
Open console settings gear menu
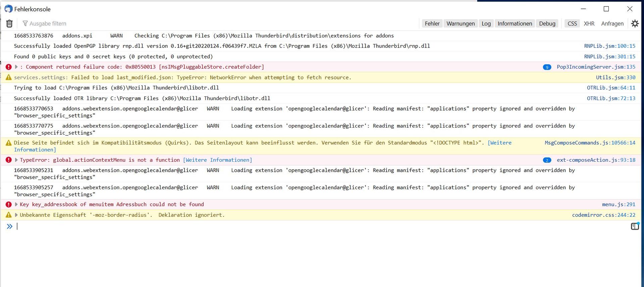635,23
